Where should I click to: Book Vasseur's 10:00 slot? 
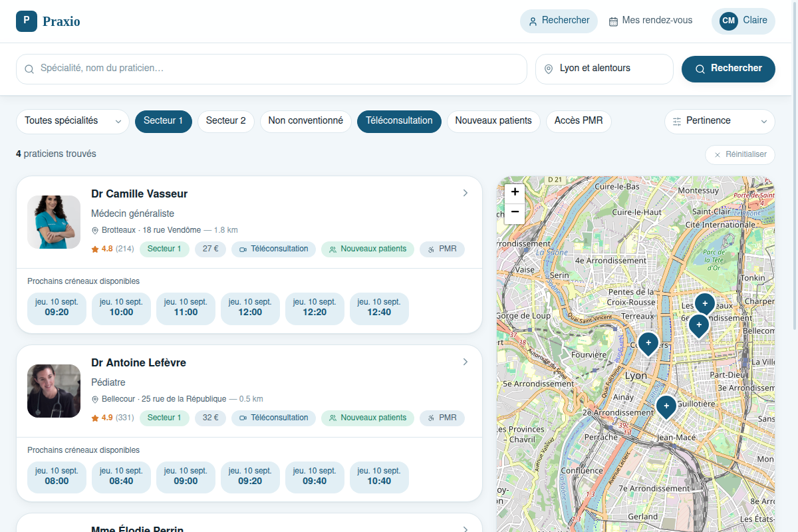121,307
